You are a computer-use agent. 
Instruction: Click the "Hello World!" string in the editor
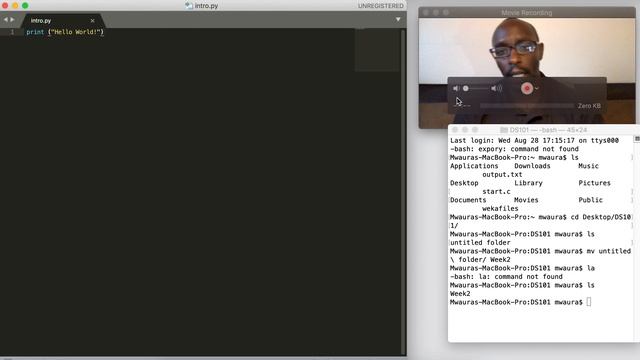[76, 32]
